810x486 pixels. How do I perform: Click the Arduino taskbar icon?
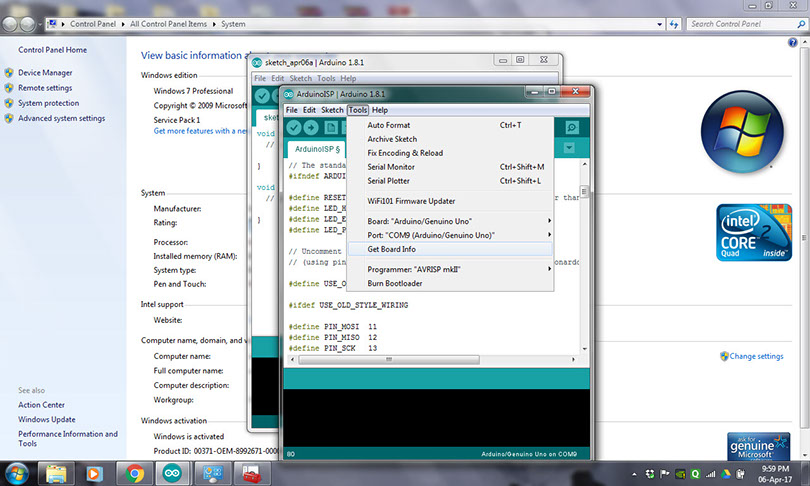click(173, 473)
